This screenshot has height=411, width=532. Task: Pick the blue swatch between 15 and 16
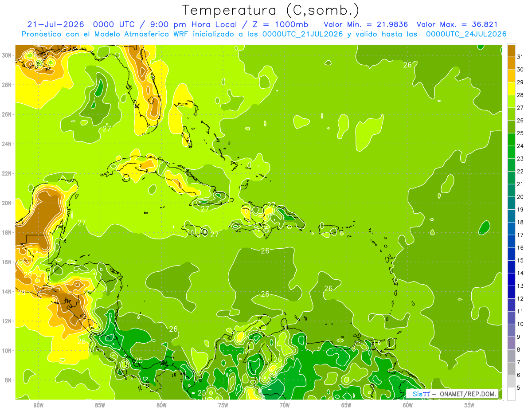click(x=511, y=254)
